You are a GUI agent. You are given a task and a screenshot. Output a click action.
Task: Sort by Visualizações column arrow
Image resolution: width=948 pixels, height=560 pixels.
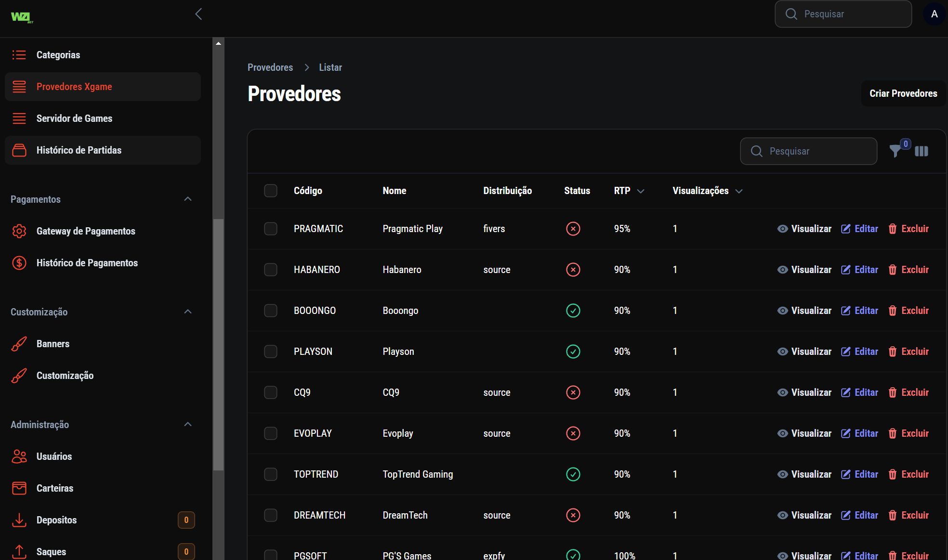pyautogui.click(x=739, y=191)
